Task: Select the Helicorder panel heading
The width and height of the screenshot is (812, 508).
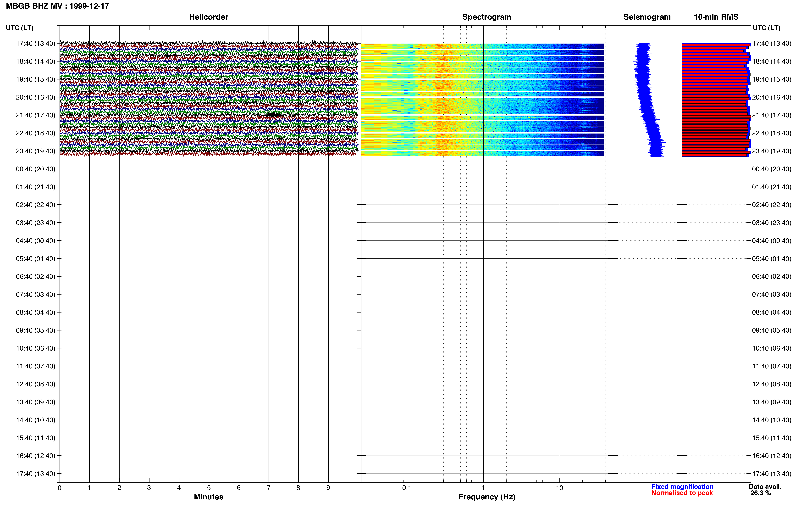Action: [x=209, y=17]
